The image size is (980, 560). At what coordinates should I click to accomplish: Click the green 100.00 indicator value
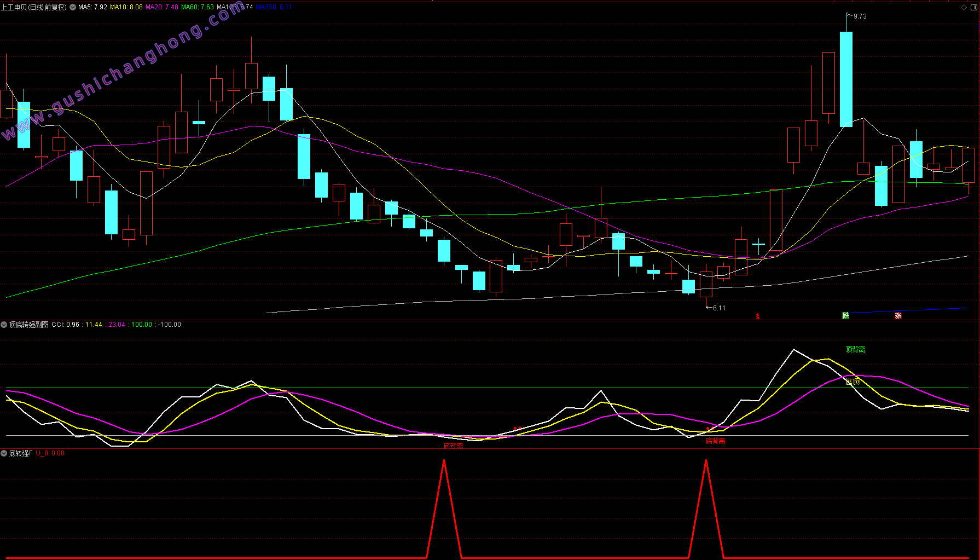142,325
